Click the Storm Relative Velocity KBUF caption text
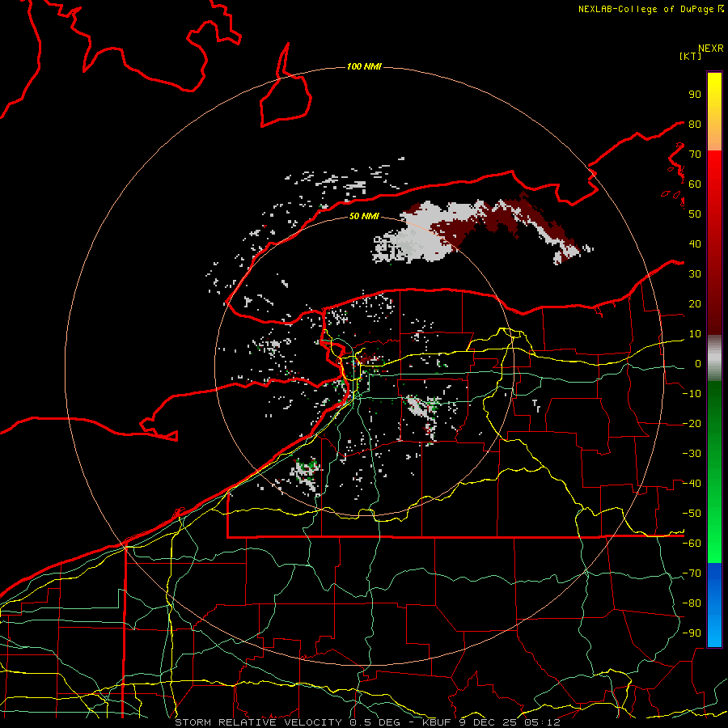728x728 pixels. click(367, 722)
